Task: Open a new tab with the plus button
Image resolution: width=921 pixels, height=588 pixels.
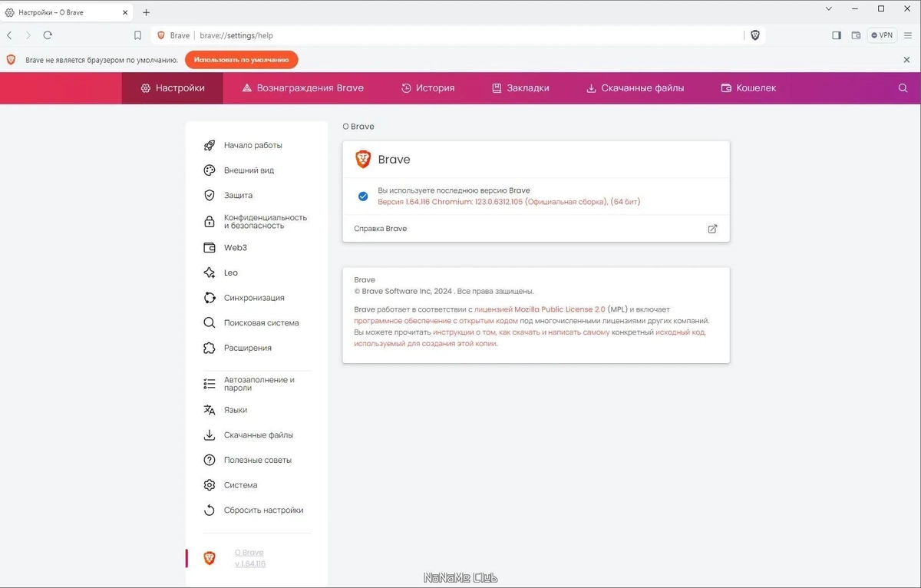Action: pos(147,12)
